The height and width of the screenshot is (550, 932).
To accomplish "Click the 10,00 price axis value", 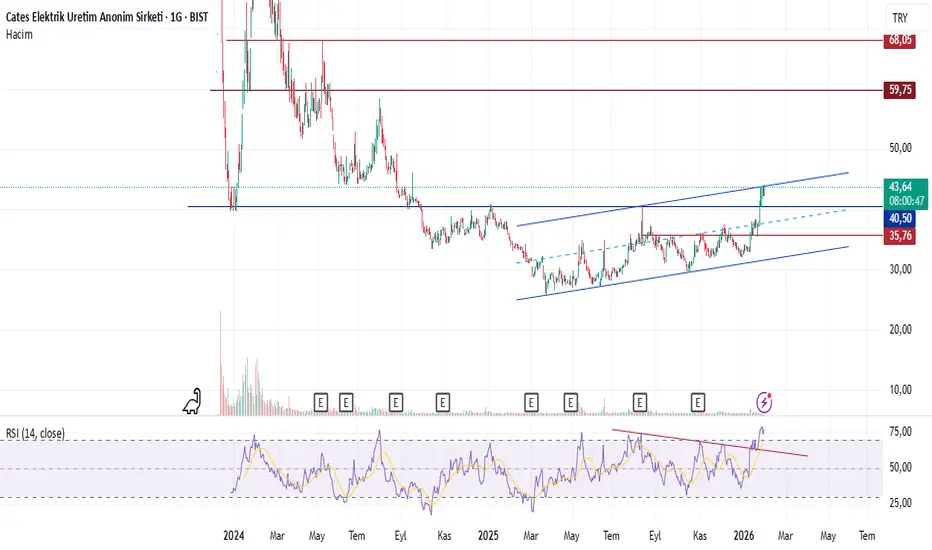I will tap(900, 390).
